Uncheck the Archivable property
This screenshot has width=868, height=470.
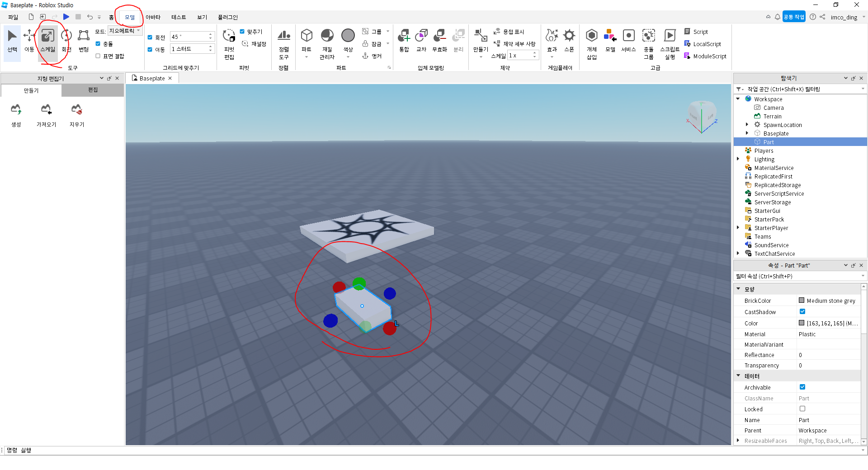(x=802, y=387)
